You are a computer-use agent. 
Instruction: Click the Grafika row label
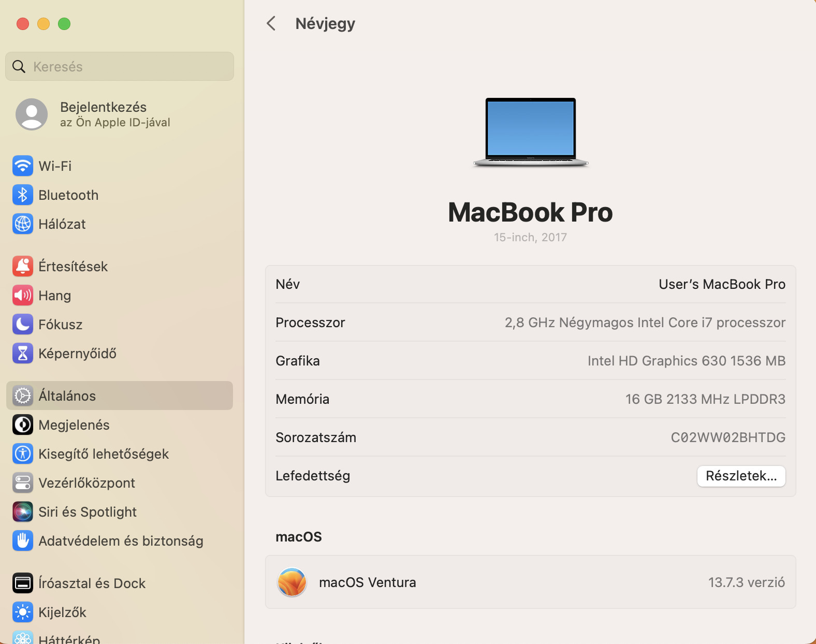click(298, 361)
